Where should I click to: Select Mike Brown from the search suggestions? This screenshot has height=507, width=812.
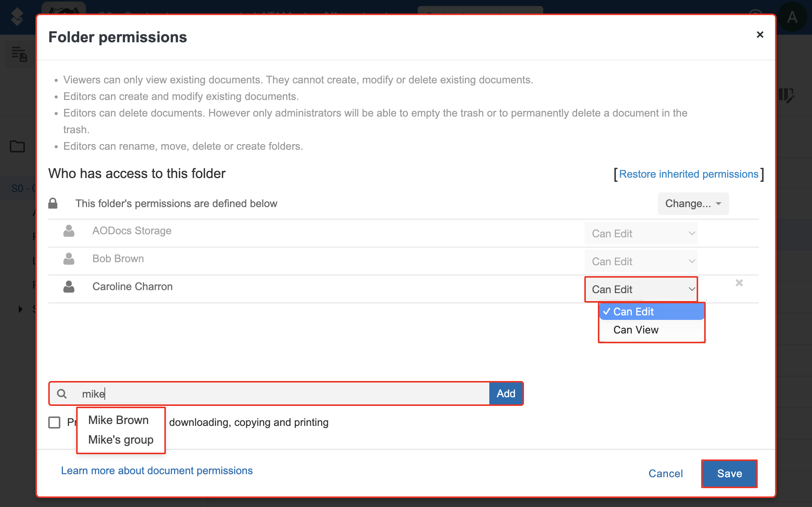pos(118,420)
